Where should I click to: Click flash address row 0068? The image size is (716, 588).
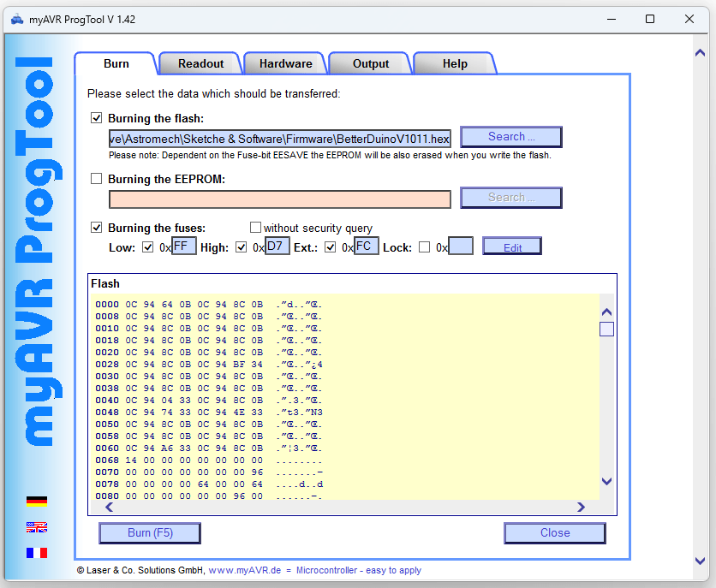pos(209,460)
